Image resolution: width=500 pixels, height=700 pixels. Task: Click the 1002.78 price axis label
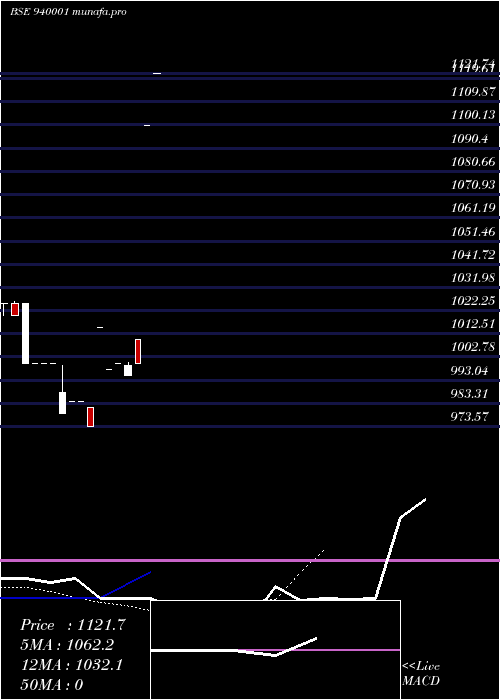473,347
